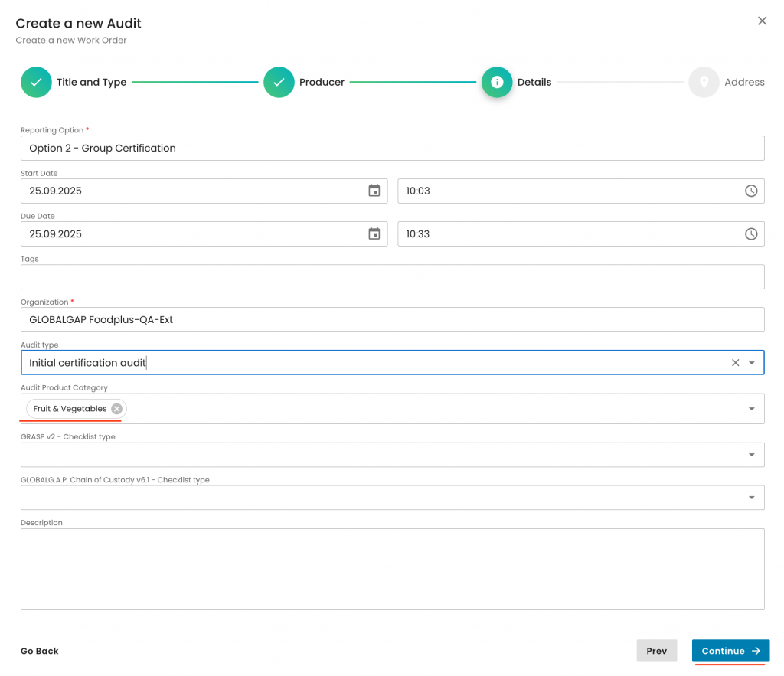
Task: Click the Go Back link
Action: click(x=40, y=651)
